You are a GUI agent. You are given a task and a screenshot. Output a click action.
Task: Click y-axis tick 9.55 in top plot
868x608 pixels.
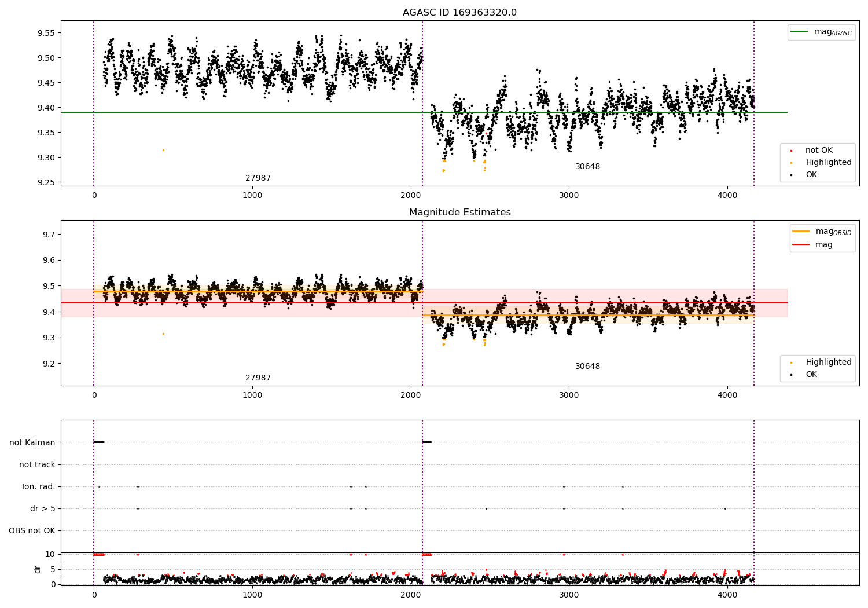pos(46,33)
